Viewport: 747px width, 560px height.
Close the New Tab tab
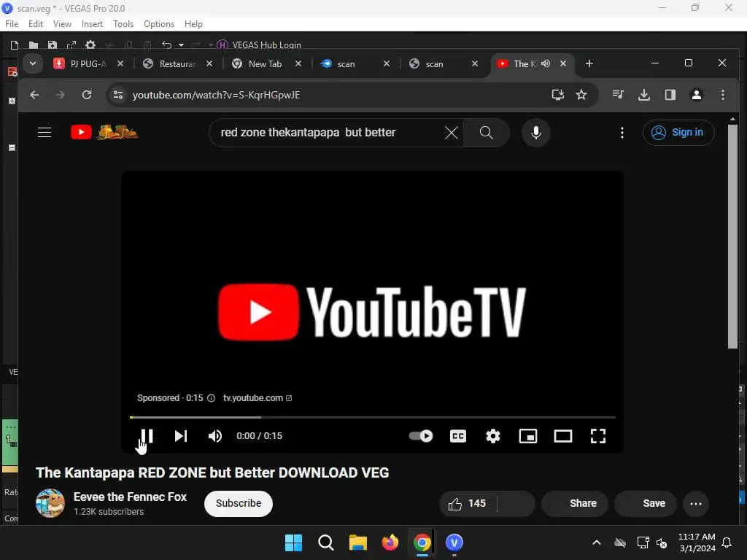tap(298, 63)
